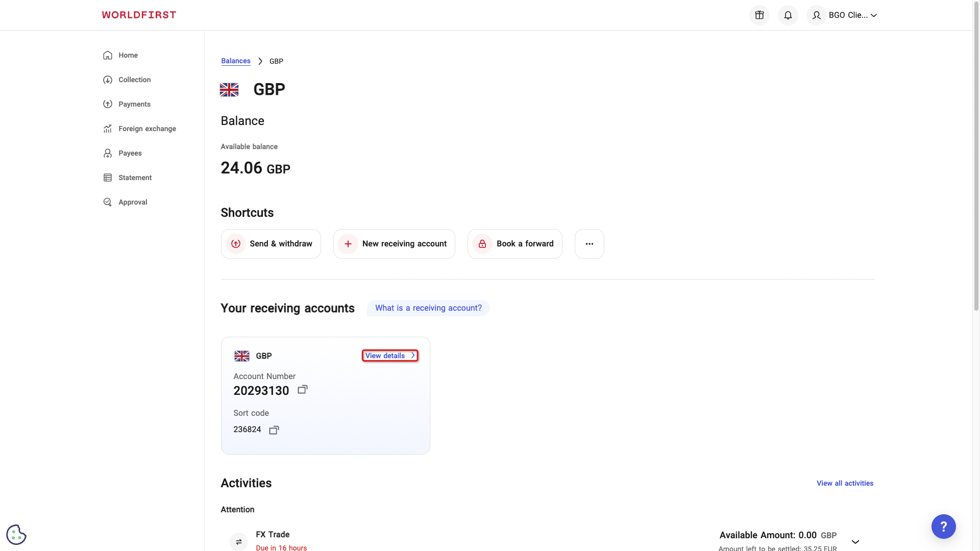Click the rewards gift icon in the header
The width and height of the screenshot is (980, 551).
click(x=759, y=15)
